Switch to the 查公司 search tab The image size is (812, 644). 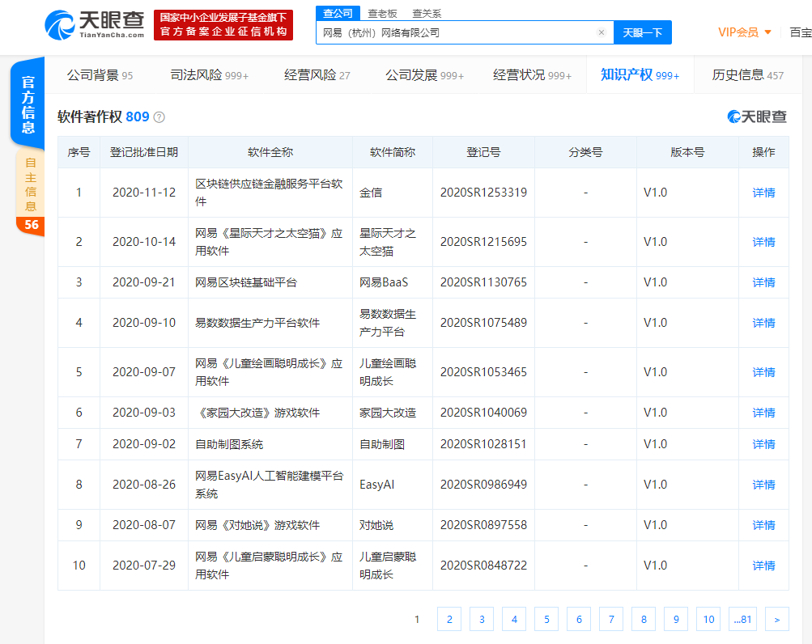(338, 14)
